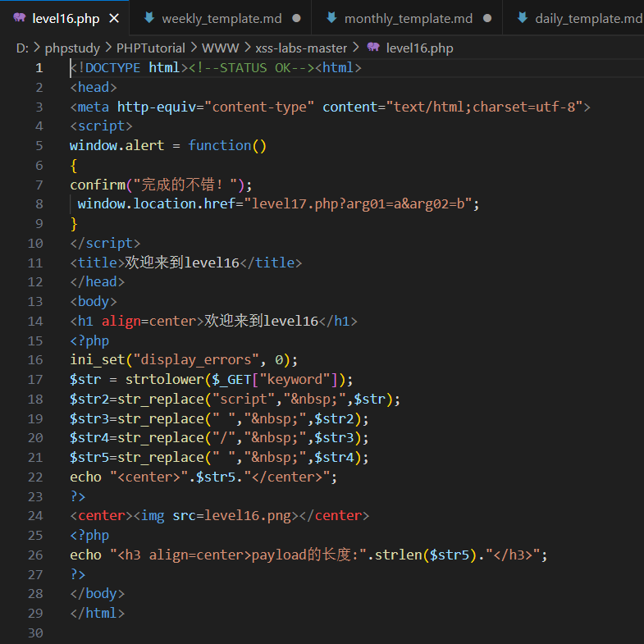
Task: Click "content-type" attribute value on line 3
Action: (259, 107)
